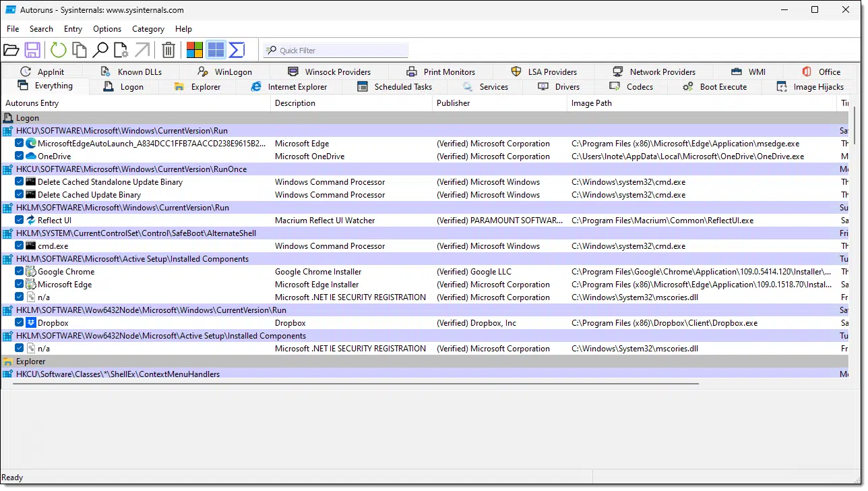Click the Autoruns title bar app icon
This screenshot has height=491, width=868.
pos(11,10)
